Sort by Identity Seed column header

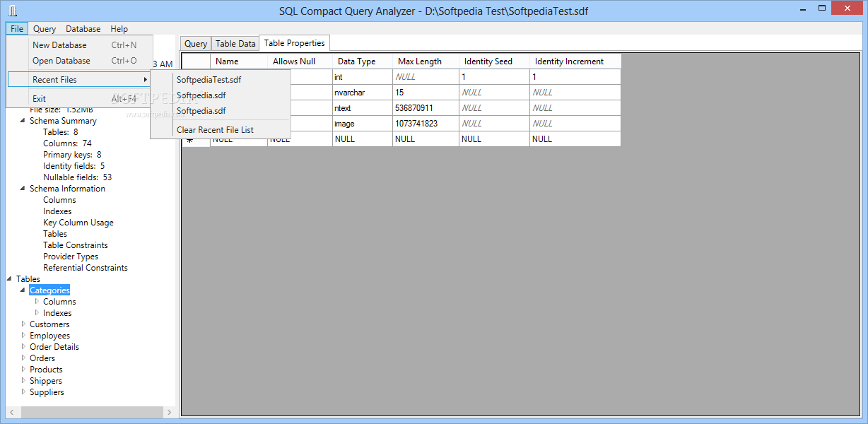coord(494,61)
